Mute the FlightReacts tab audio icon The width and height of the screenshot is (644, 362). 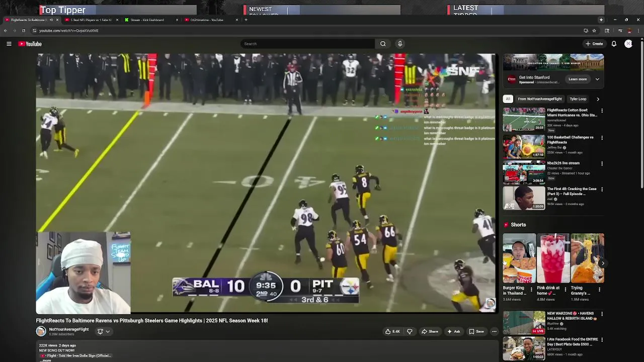tap(51, 20)
